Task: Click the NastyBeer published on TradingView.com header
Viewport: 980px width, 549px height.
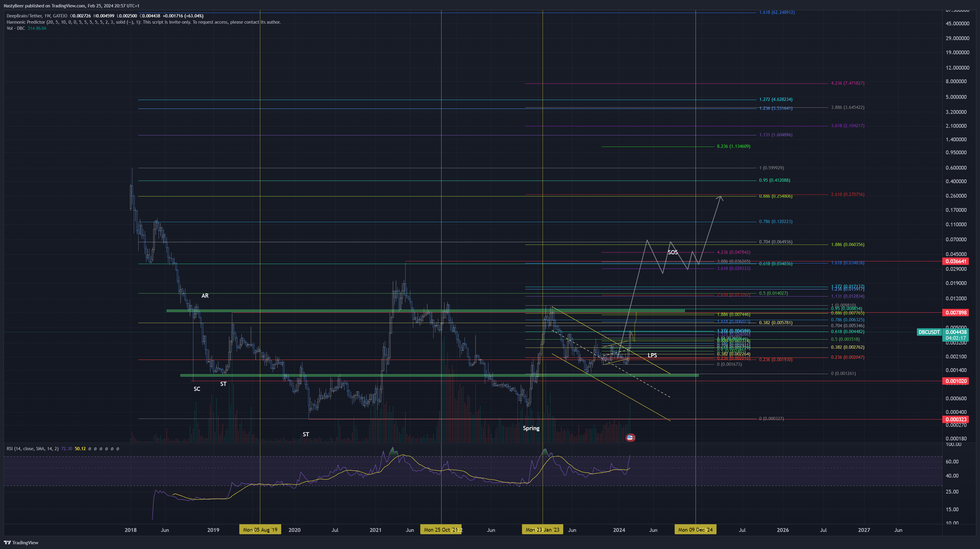Action: click(x=72, y=6)
